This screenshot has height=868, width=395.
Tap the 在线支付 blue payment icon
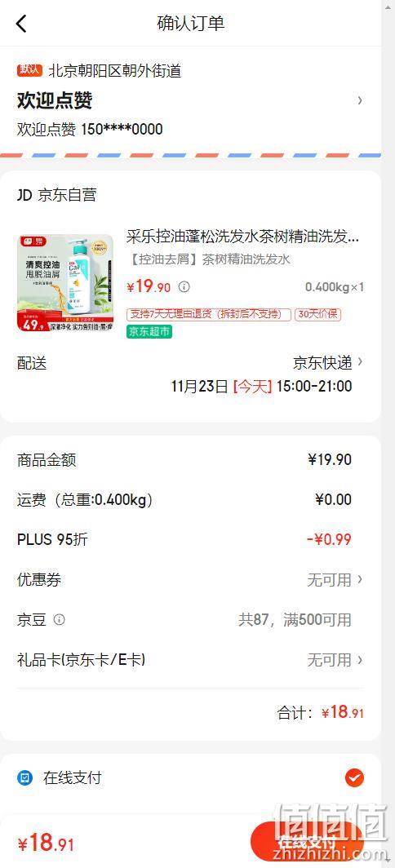pyautogui.click(x=24, y=778)
